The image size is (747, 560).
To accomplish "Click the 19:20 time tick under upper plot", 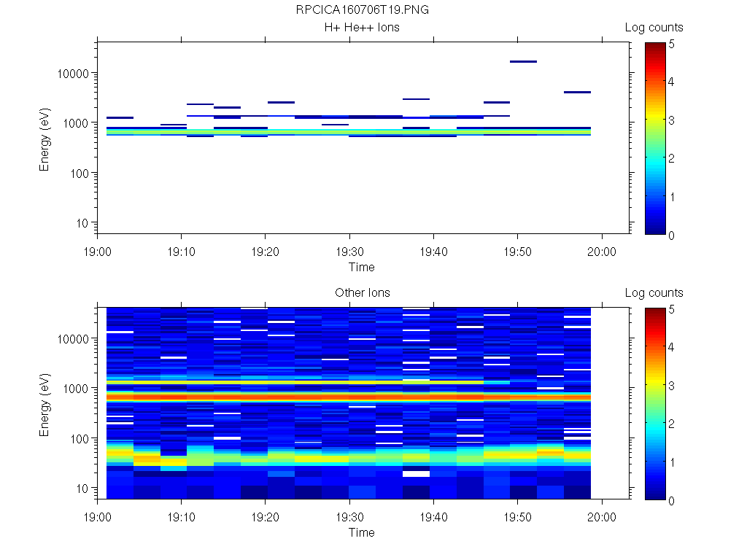I will 266,252.
